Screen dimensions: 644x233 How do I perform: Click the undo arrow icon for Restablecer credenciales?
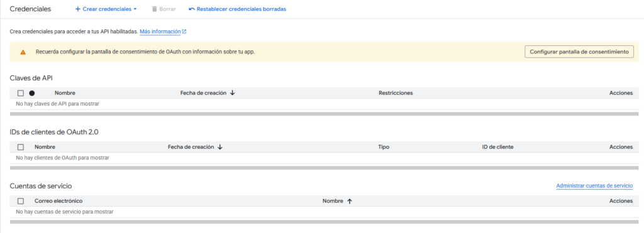point(192,9)
